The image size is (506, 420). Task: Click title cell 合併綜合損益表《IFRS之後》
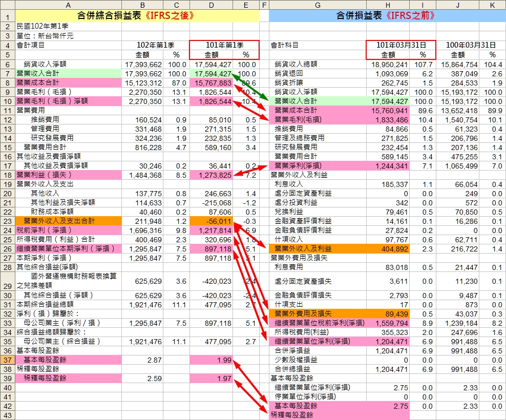tap(137, 16)
